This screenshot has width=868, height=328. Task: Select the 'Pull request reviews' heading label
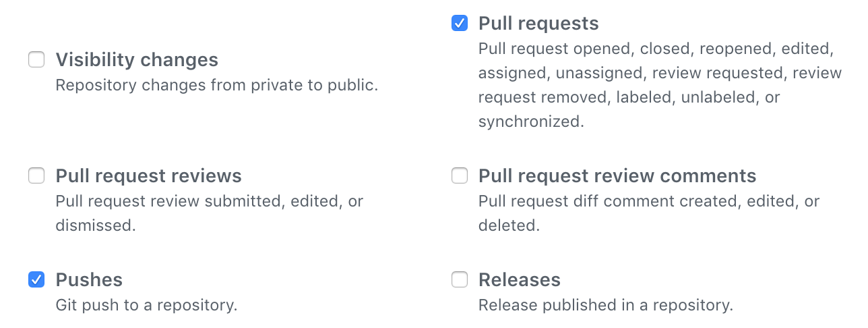click(x=148, y=176)
